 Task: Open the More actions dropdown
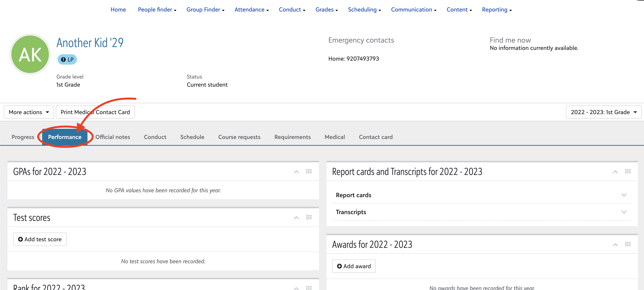(29, 112)
